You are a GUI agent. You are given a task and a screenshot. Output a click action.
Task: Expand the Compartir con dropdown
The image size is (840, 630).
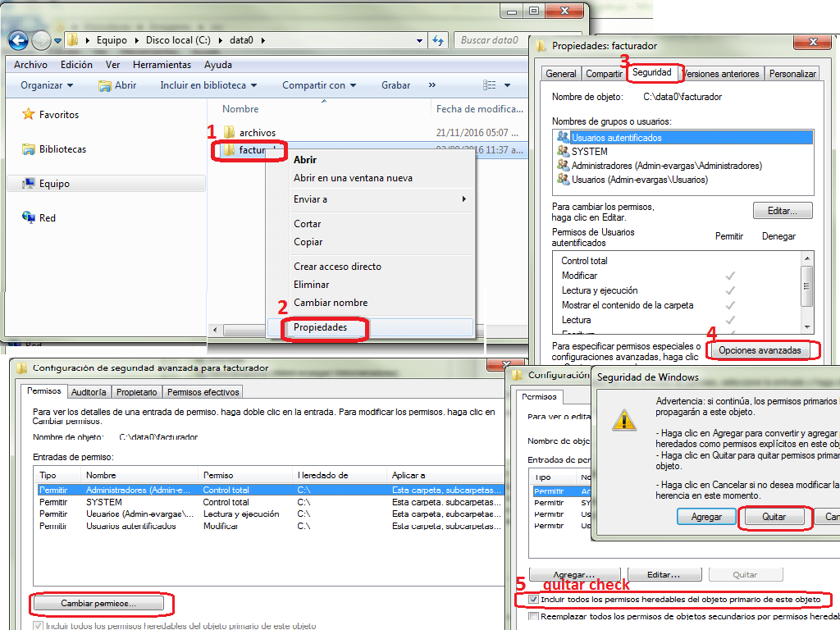coord(319,85)
